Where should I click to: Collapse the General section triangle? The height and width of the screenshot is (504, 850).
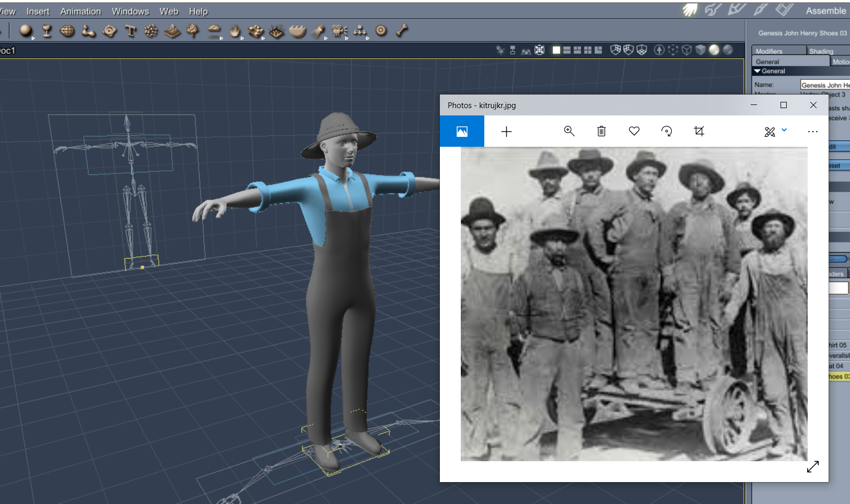tap(758, 71)
